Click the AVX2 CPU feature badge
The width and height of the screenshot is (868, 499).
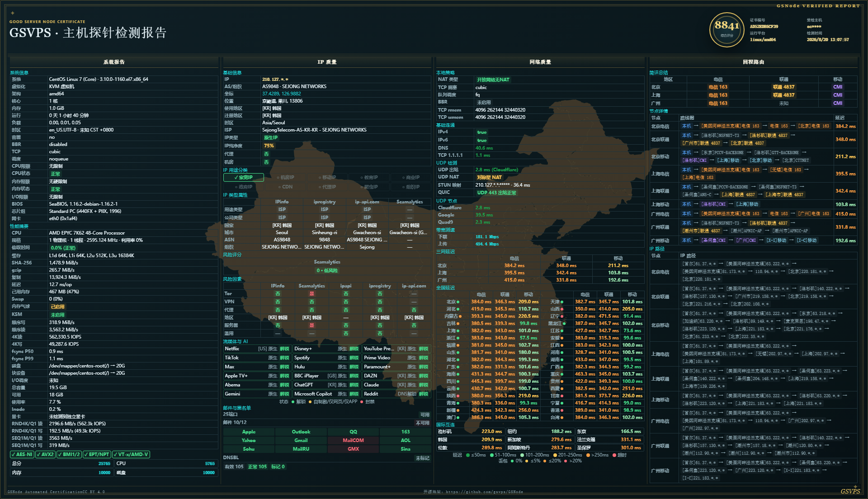pos(45,455)
